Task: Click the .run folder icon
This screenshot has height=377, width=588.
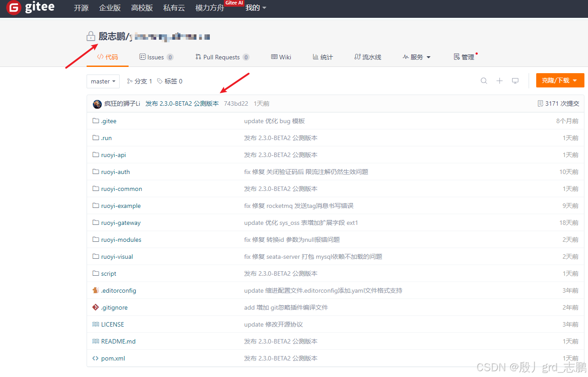Action: click(x=96, y=138)
